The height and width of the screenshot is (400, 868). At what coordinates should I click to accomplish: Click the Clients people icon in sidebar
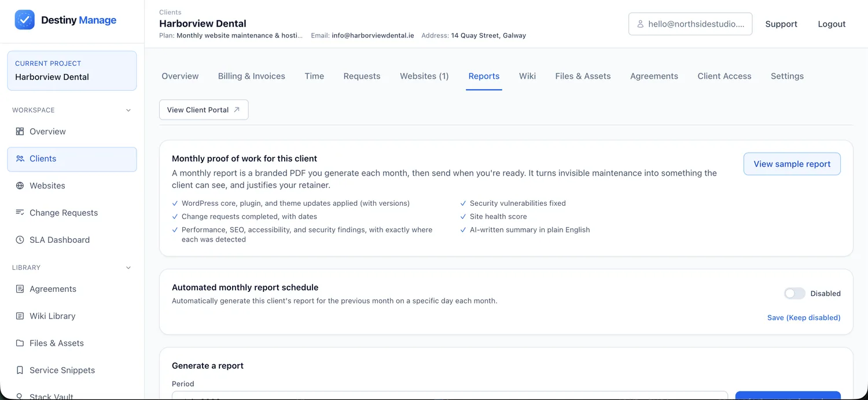coord(20,158)
